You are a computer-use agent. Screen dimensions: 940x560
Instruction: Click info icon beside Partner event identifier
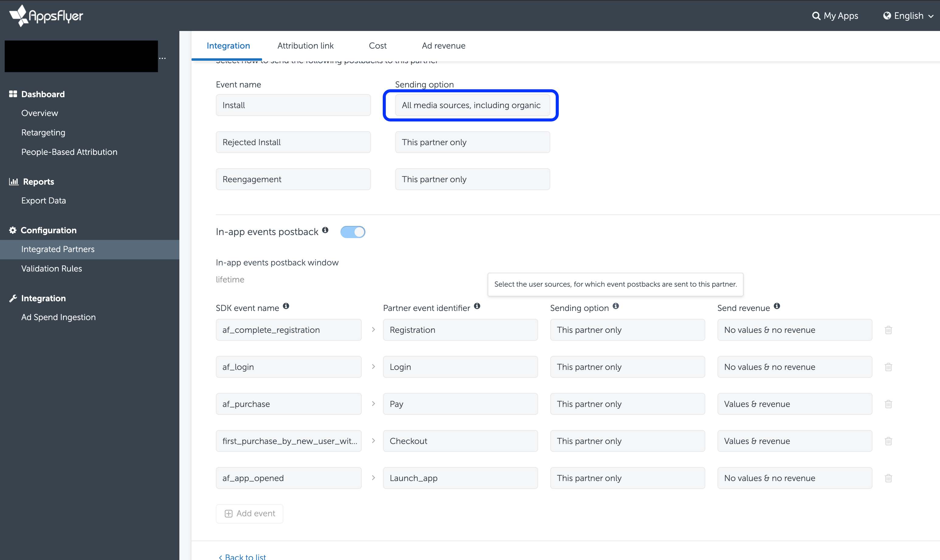[477, 306]
